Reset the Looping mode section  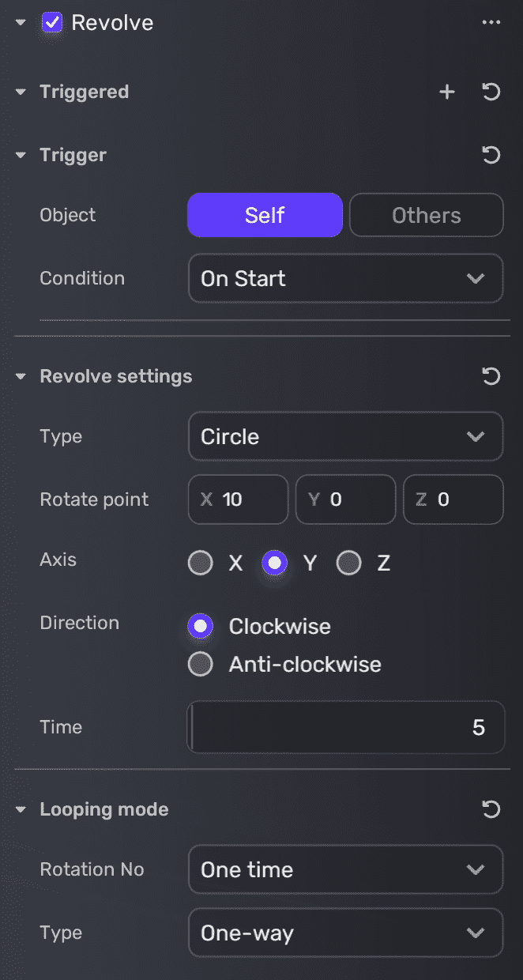pos(491,809)
